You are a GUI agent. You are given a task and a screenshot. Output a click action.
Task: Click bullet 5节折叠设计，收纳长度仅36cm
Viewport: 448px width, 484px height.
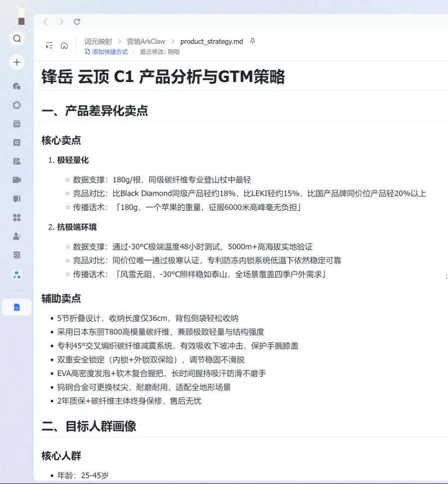pyautogui.click(x=147, y=318)
